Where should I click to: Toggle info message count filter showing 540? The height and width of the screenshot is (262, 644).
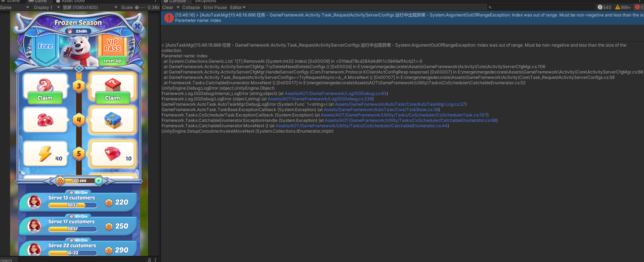pos(604,7)
